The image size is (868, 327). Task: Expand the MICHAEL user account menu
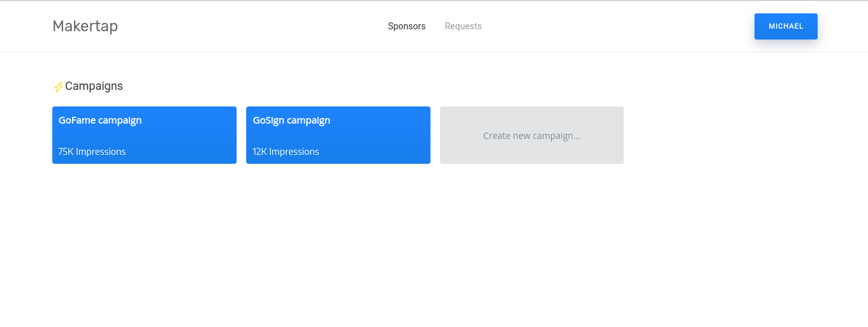click(x=786, y=26)
